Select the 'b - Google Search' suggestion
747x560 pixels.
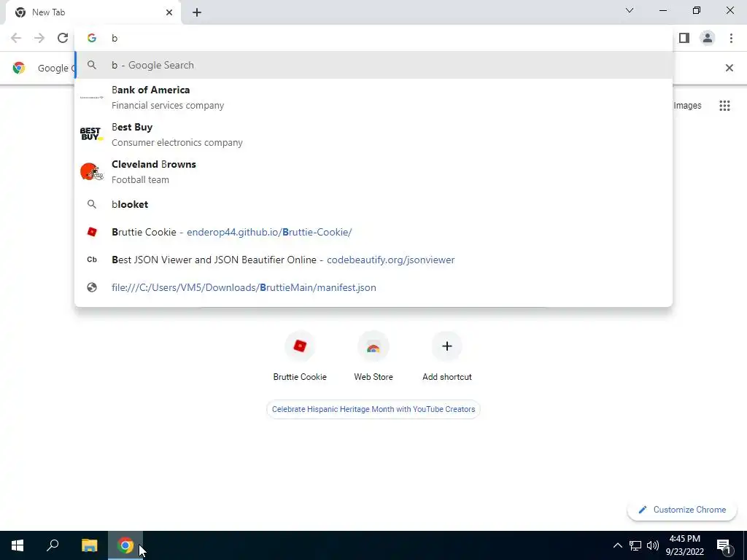(x=374, y=65)
